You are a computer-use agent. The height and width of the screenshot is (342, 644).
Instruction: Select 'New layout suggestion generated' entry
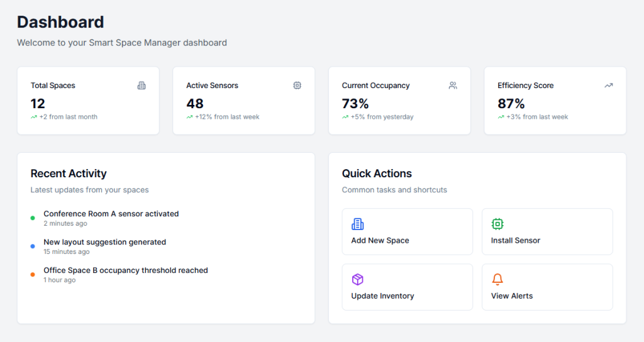[x=105, y=242]
